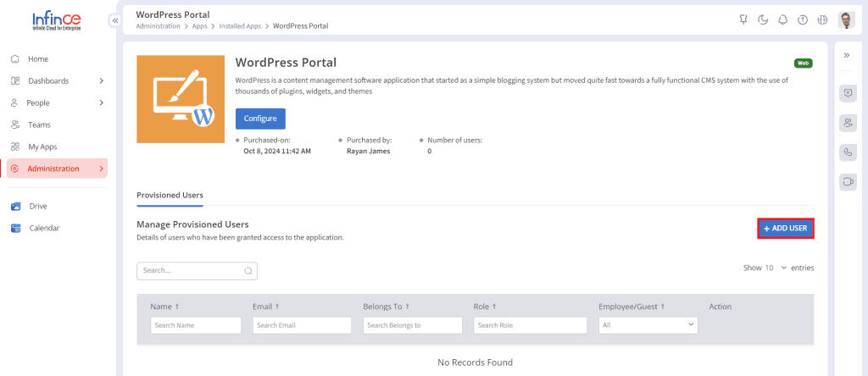Expand right panel with double-chevron

[x=847, y=55]
